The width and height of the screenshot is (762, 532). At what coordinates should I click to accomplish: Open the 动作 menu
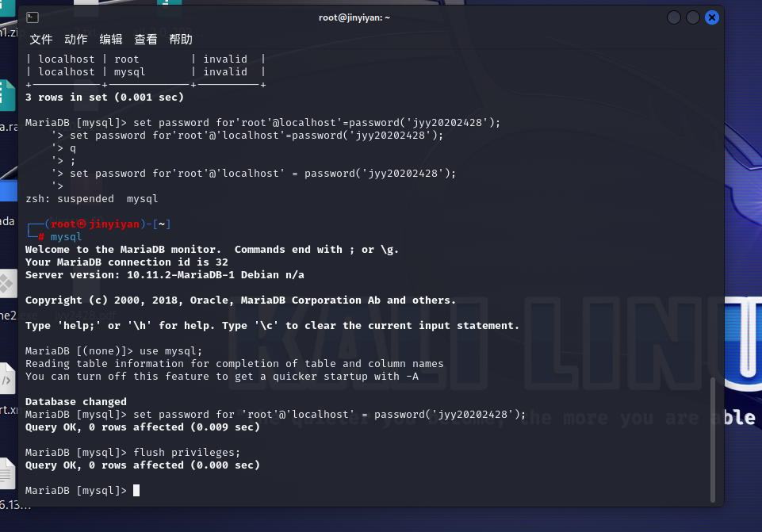pyautogui.click(x=76, y=40)
